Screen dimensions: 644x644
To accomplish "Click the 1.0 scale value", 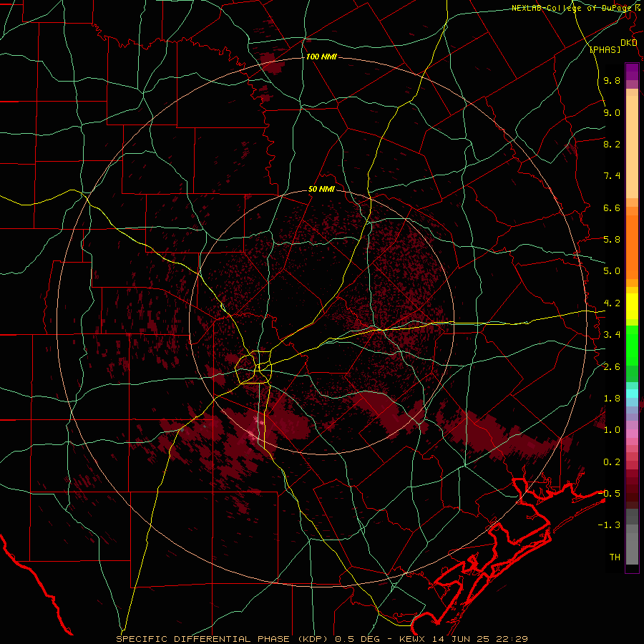I will click(612, 430).
